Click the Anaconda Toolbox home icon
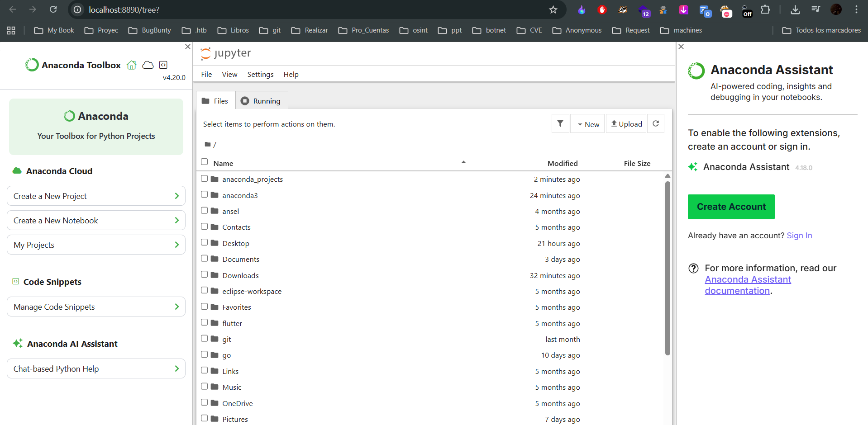This screenshot has height=425, width=868. click(132, 65)
